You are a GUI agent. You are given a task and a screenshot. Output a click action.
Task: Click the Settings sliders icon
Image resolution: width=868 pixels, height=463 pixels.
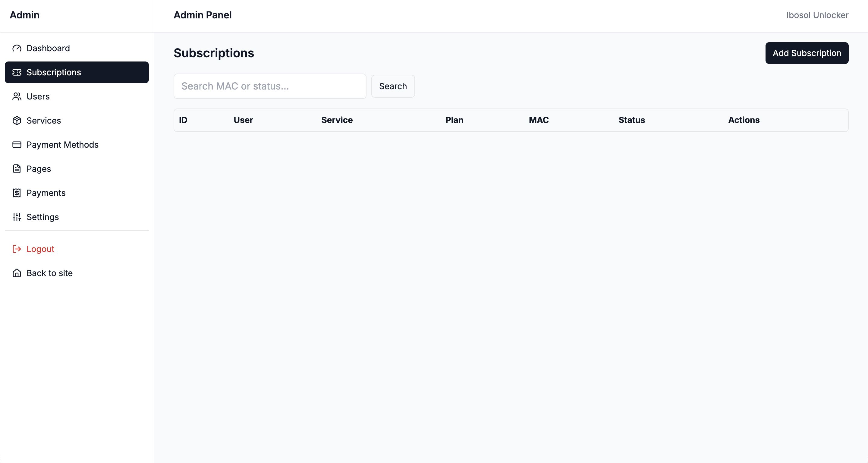(17, 217)
